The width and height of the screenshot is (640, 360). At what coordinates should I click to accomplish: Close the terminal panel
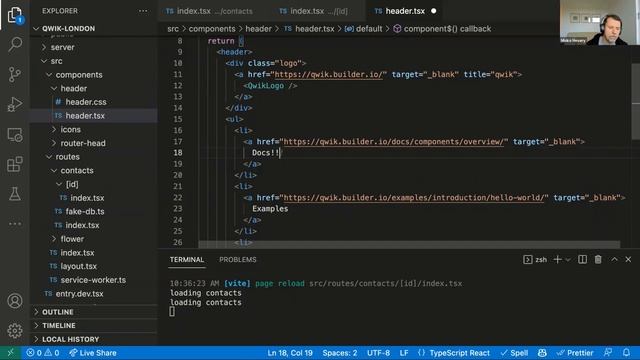[628, 260]
